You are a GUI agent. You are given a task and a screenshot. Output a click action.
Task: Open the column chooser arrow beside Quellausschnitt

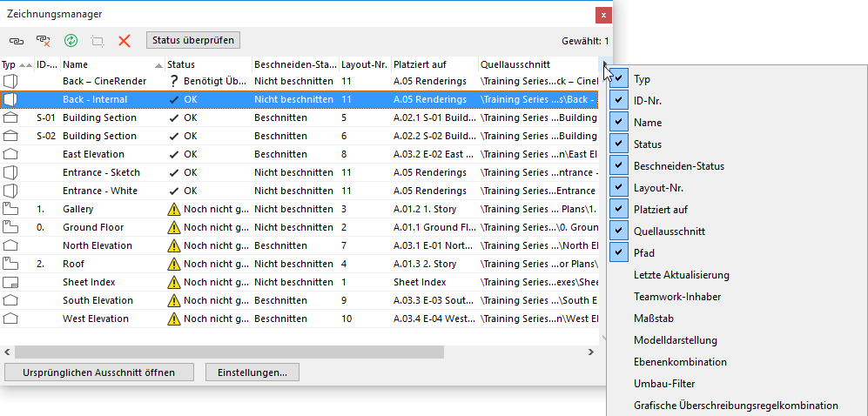[x=604, y=64]
